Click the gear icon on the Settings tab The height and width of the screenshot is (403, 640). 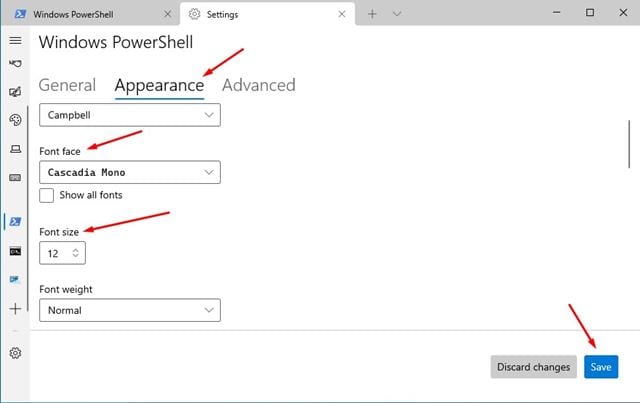tap(194, 14)
